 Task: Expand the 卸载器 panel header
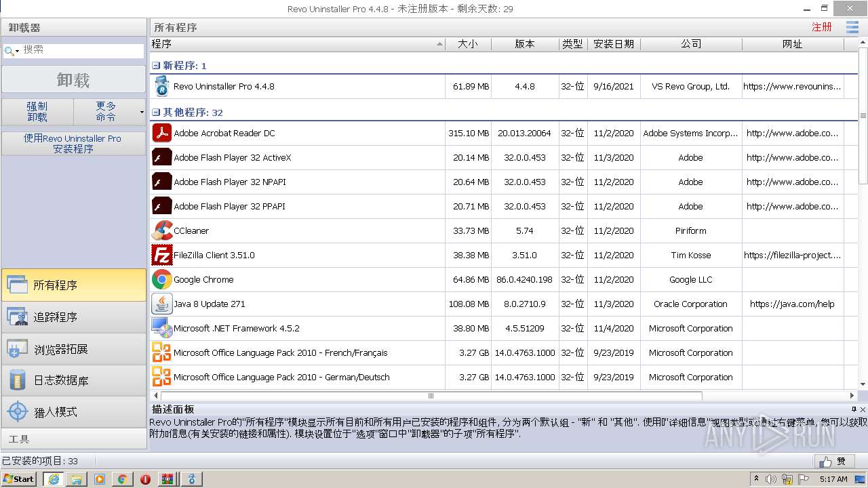point(73,28)
